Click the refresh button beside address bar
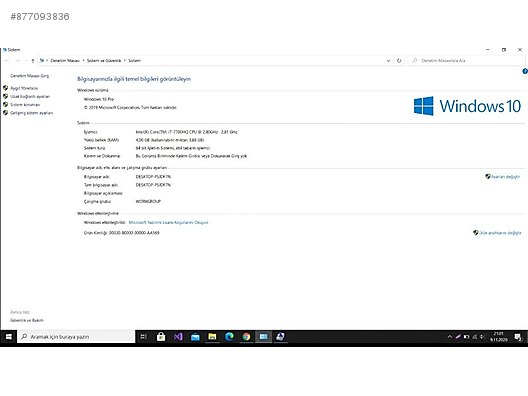Screen dimensions: 528x396 [x=399, y=61]
